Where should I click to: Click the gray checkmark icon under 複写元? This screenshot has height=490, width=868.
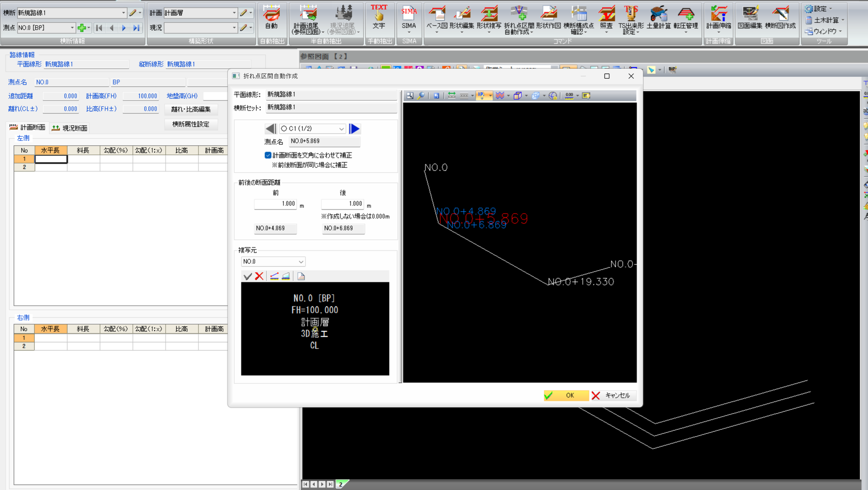click(247, 276)
